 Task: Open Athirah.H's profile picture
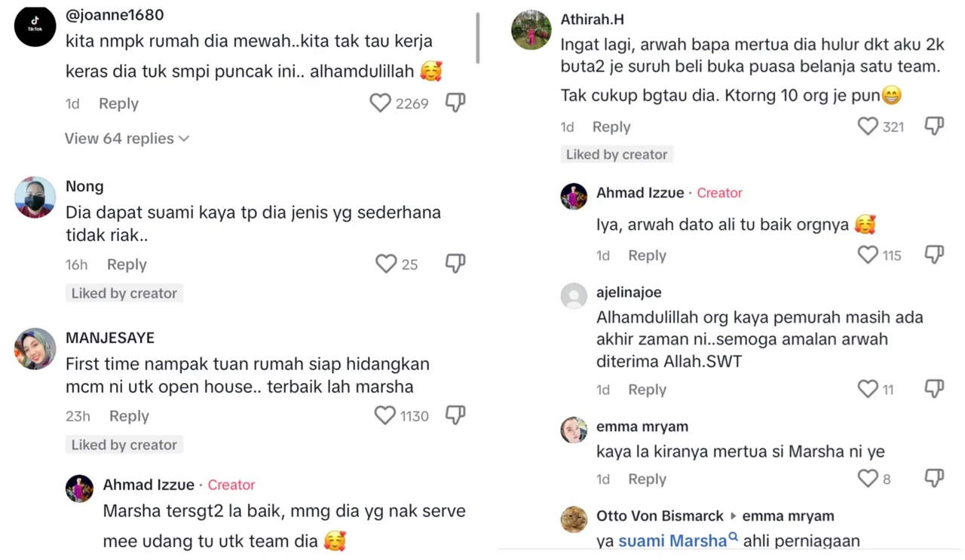coord(531,30)
